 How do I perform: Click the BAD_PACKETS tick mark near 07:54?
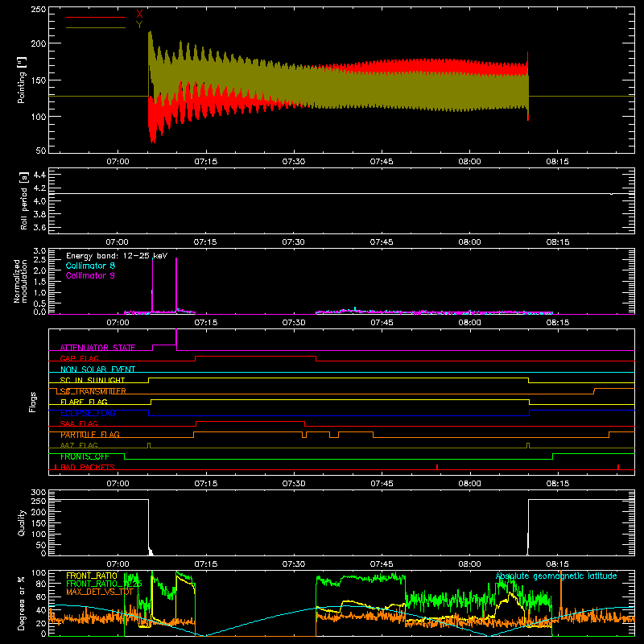click(437, 467)
